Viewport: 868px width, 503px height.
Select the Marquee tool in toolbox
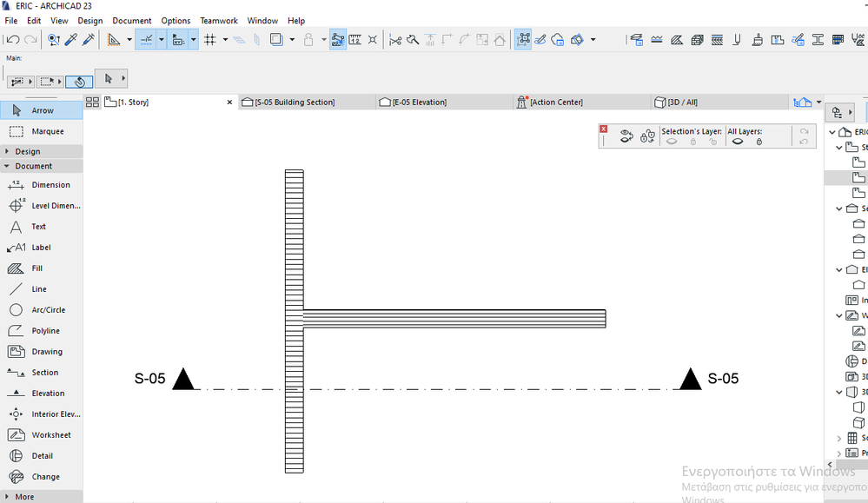(x=42, y=132)
